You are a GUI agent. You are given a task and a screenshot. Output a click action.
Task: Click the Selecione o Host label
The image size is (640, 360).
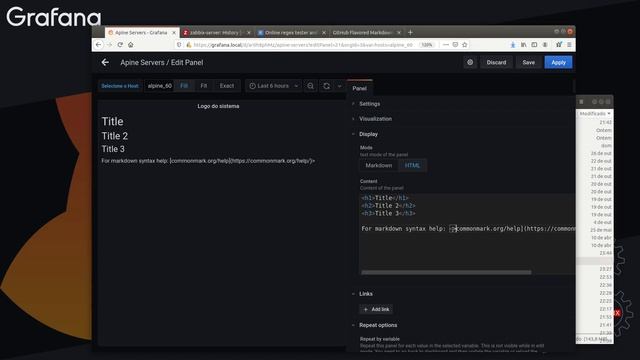(120, 86)
